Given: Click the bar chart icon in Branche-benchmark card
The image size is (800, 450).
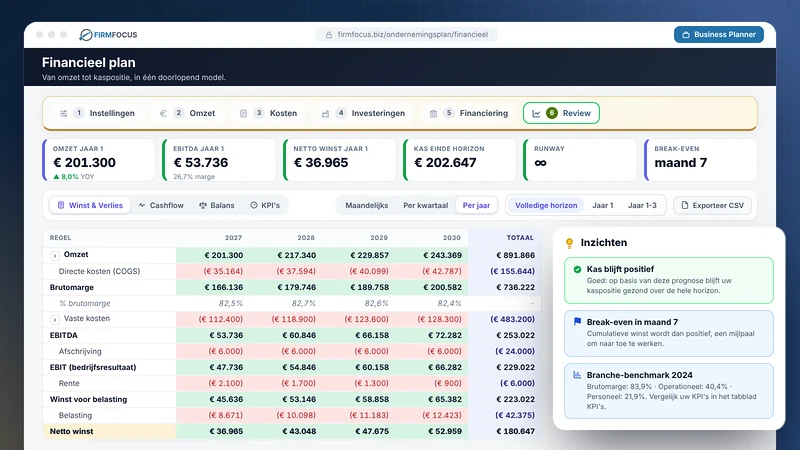Looking at the screenshot, I should pos(577,374).
